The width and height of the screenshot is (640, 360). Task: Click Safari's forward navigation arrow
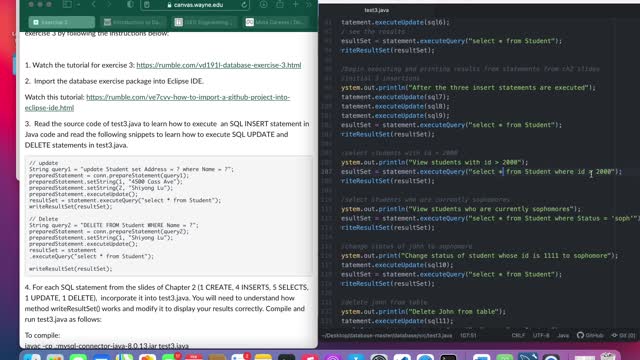[109, 4]
